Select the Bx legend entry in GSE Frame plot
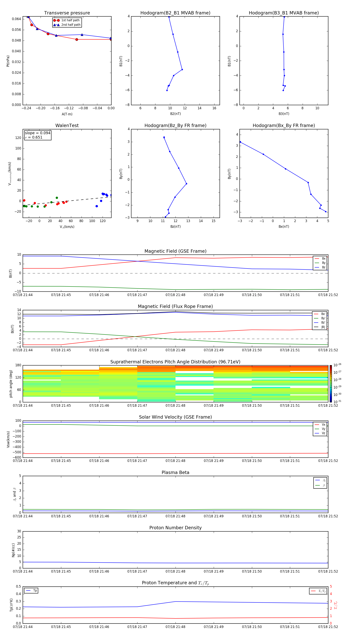This screenshot has width=351, height=644. [320, 259]
